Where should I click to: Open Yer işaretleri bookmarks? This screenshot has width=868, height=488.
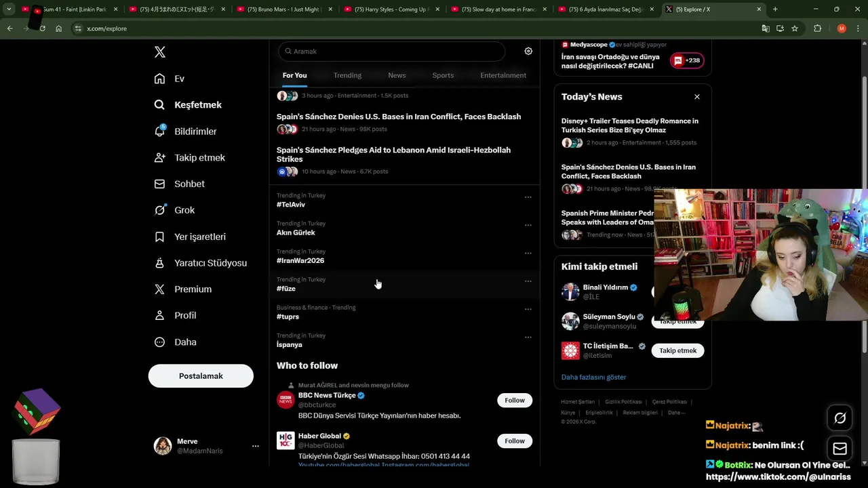(190, 237)
